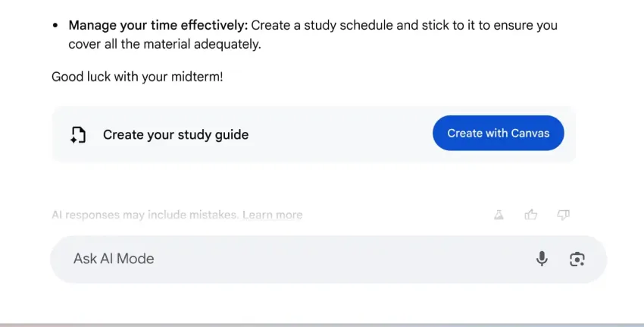Click the "Good luck with your midterm!" text
644x327 pixels.
pos(137,77)
